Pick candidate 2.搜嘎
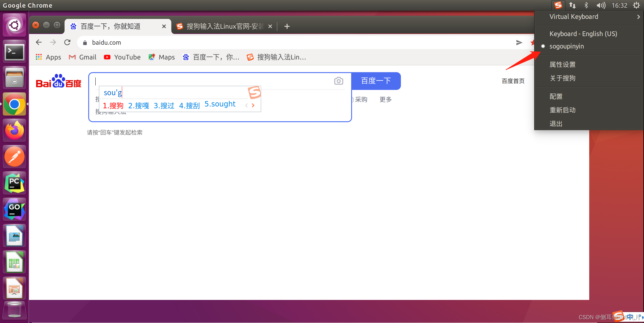The image size is (644, 323). (x=139, y=106)
